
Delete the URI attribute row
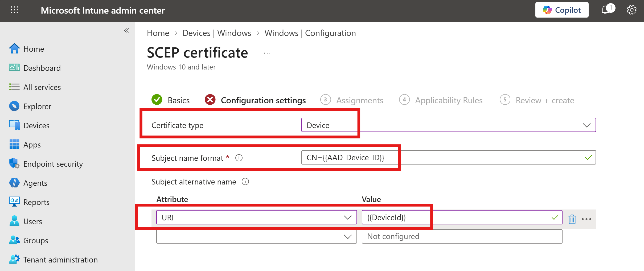coord(572,219)
